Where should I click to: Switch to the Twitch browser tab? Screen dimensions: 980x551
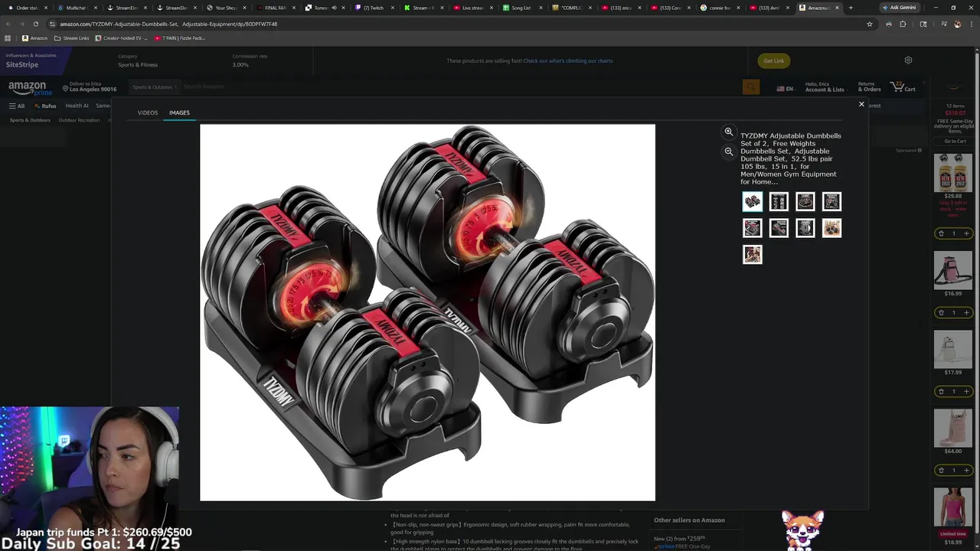374,8
